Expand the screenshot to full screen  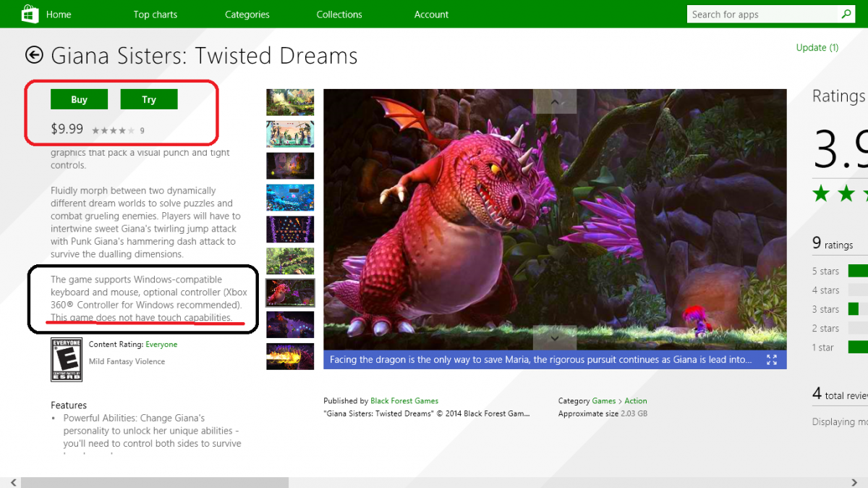click(772, 360)
